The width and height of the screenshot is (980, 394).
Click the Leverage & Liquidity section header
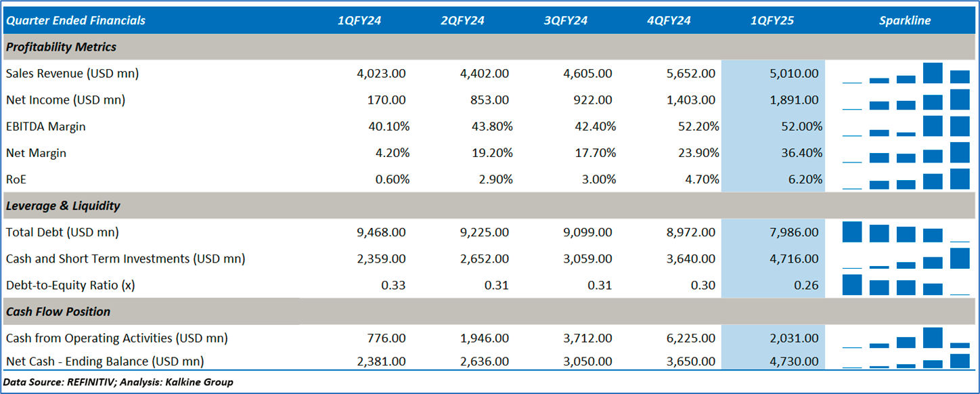[x=63, y=206]
